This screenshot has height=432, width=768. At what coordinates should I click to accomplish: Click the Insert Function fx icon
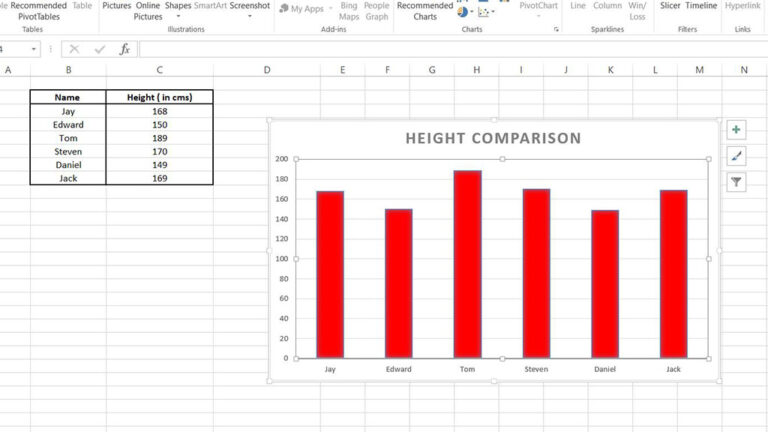(125, 49)
